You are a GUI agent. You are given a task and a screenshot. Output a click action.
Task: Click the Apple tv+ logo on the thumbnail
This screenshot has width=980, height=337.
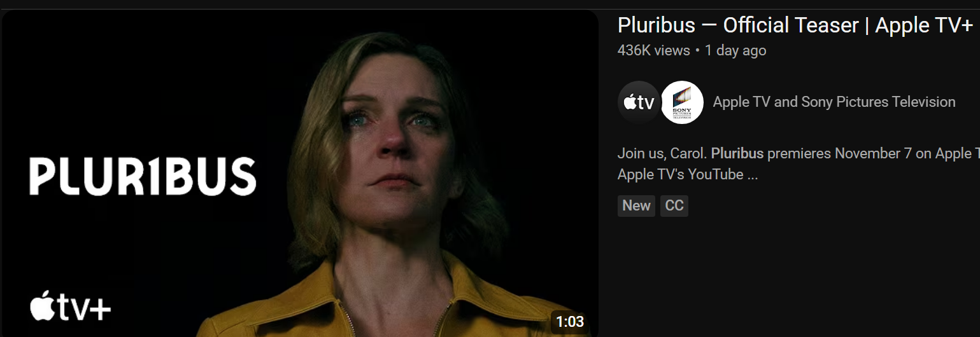[x=71, y=308]
